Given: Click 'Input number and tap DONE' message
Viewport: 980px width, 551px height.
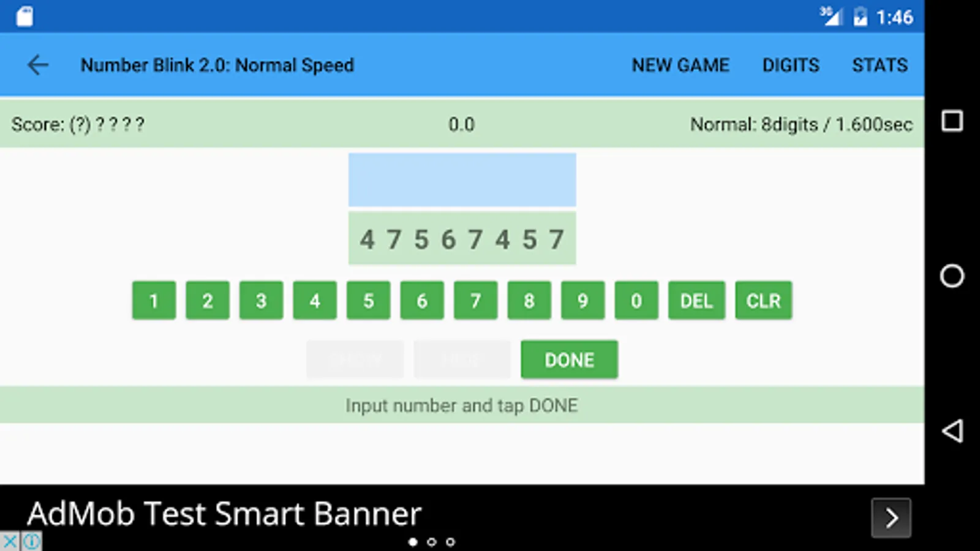Looking at the screenshot, I should pos(462,405).
